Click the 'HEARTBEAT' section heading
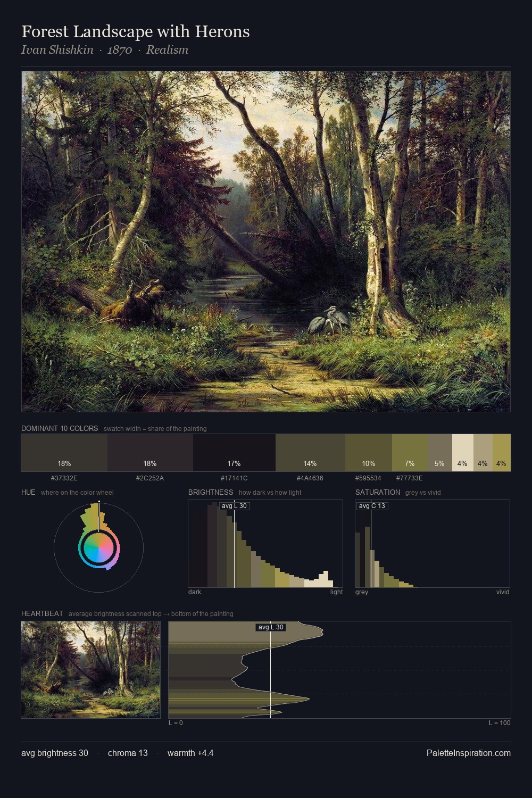The image size is (532, 798). click(42, 613)
